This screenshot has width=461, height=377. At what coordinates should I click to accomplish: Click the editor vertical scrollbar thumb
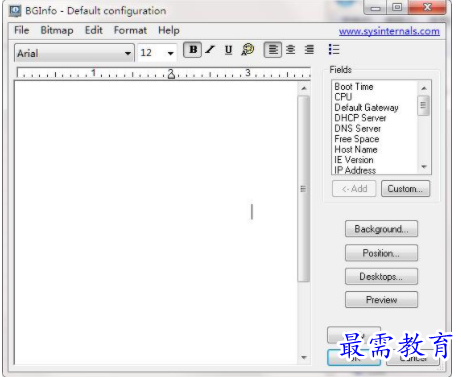pyautogui.click(x=304, y=189)
